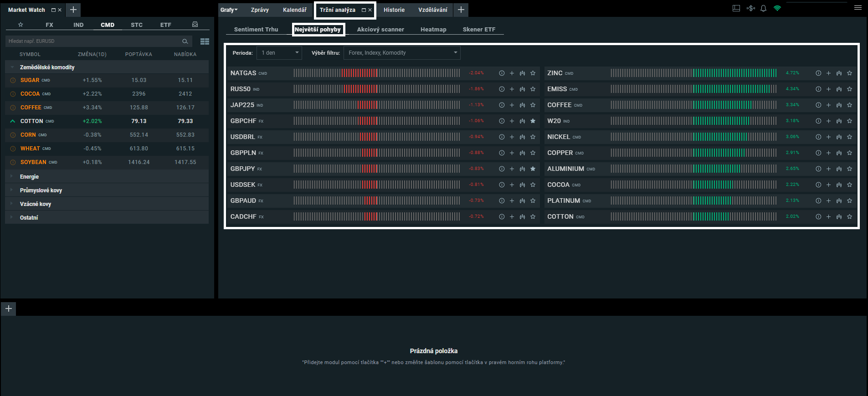
Task: Expand the Vzácné kovy group
Action: coord(107,204)
